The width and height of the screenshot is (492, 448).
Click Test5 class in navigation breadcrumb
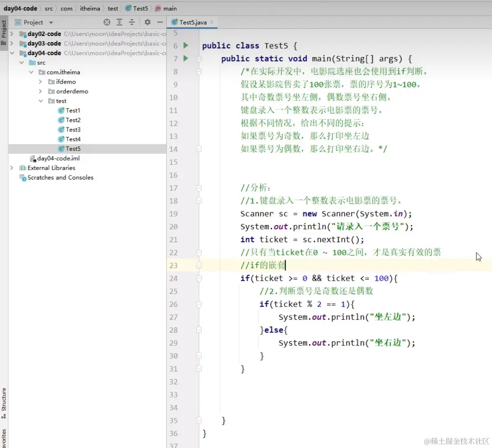click(x=137, y=8)
